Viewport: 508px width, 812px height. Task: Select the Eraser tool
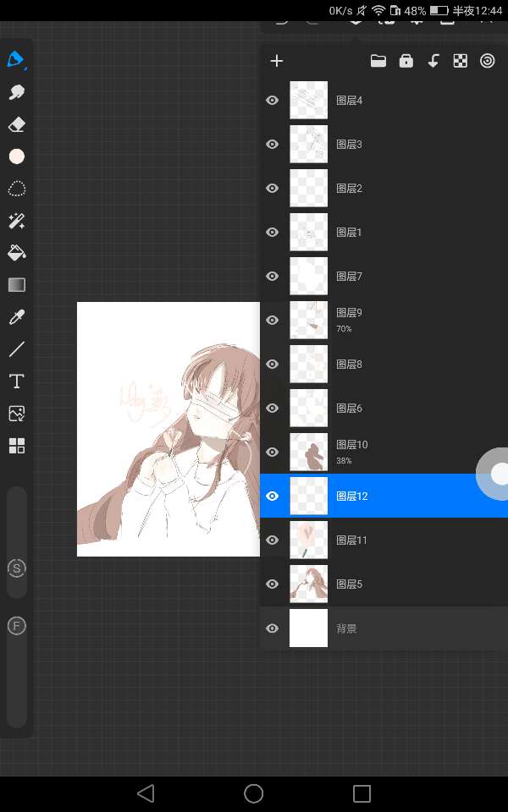[x=16, y=124]
